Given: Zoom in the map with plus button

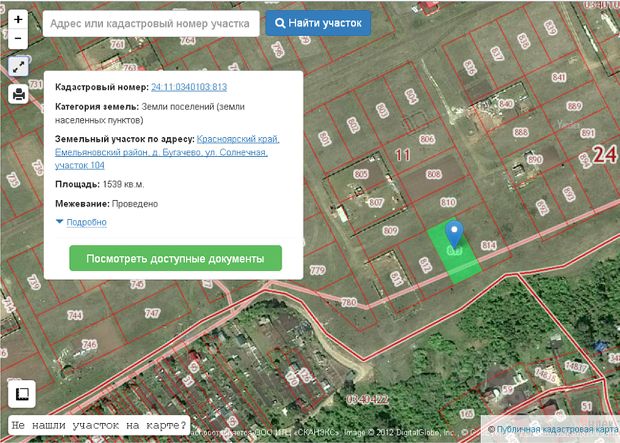Looking at the screenshot, I should click(18, 19).
